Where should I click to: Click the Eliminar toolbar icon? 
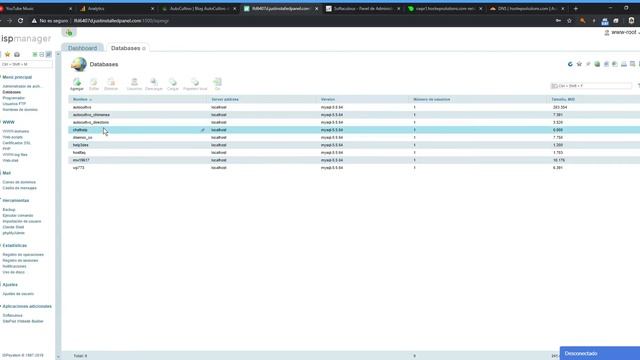(x=111, y=84)
